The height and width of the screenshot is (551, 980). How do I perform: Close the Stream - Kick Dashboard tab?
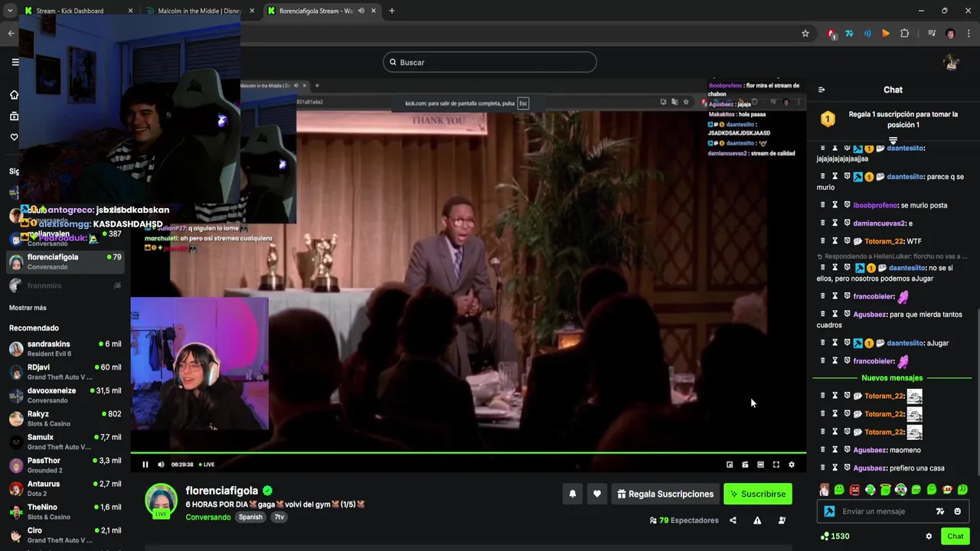click(130, 11)
